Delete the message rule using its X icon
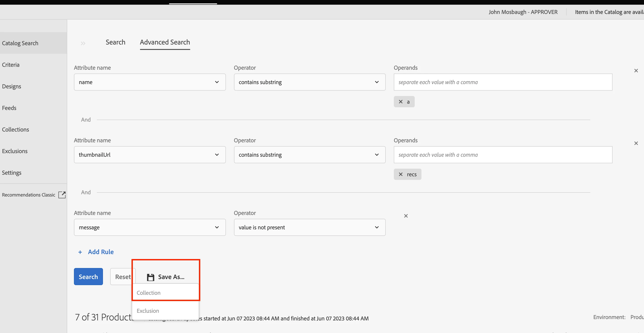Screen dimensions: 644x333 (x=406, y=216)
